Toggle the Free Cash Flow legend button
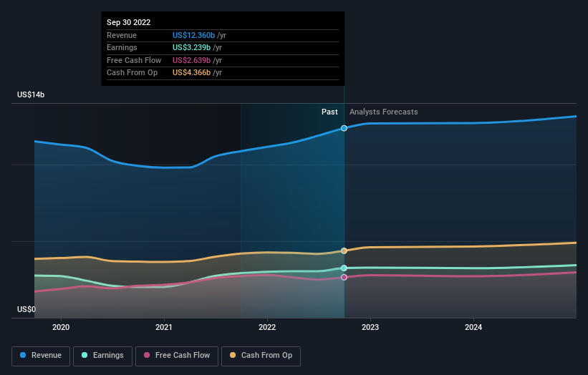The height and width of the screenshot is (375, 588). pyautogui.click(x=177, y=356)
